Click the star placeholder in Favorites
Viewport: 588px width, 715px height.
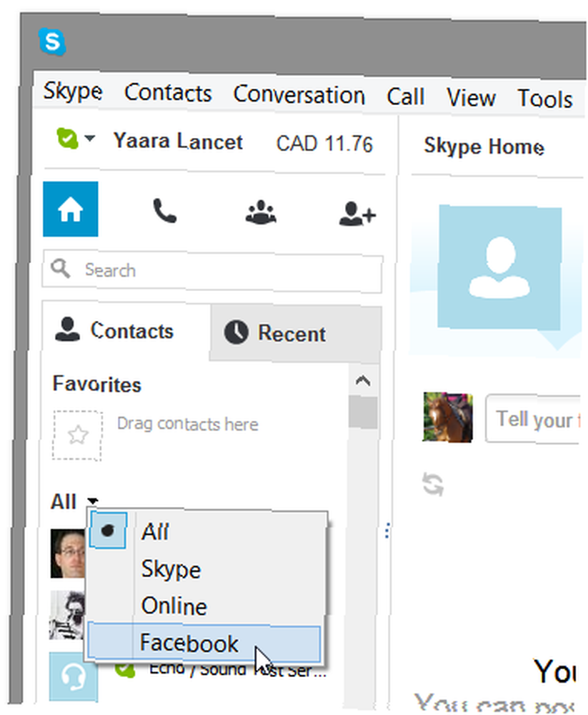coord(77,435)
